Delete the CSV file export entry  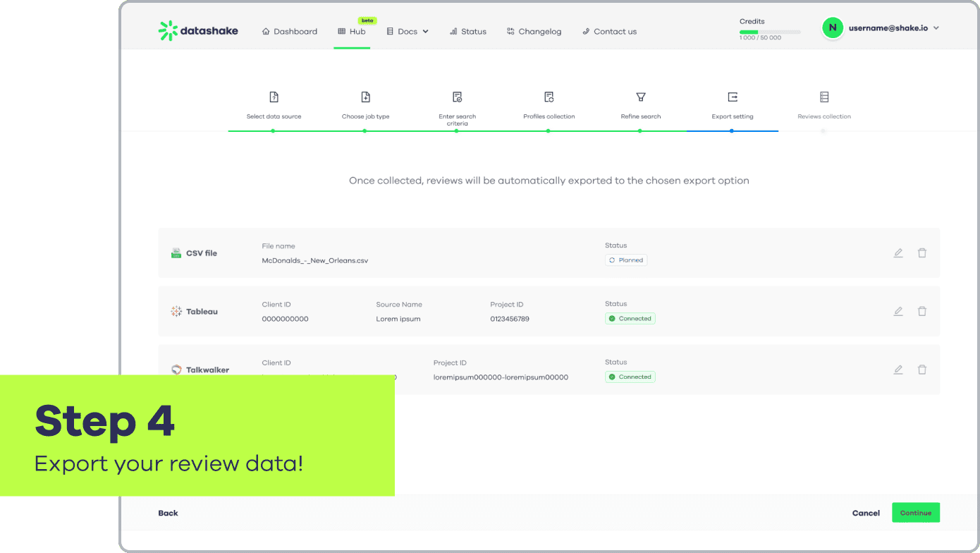tap(922, 252)
